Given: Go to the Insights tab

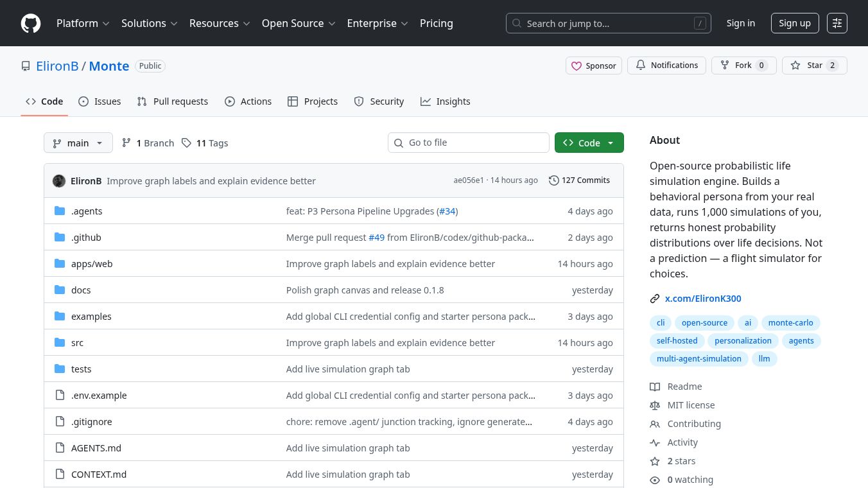Looking at the screenshot, I should click(x=445, y=101).
